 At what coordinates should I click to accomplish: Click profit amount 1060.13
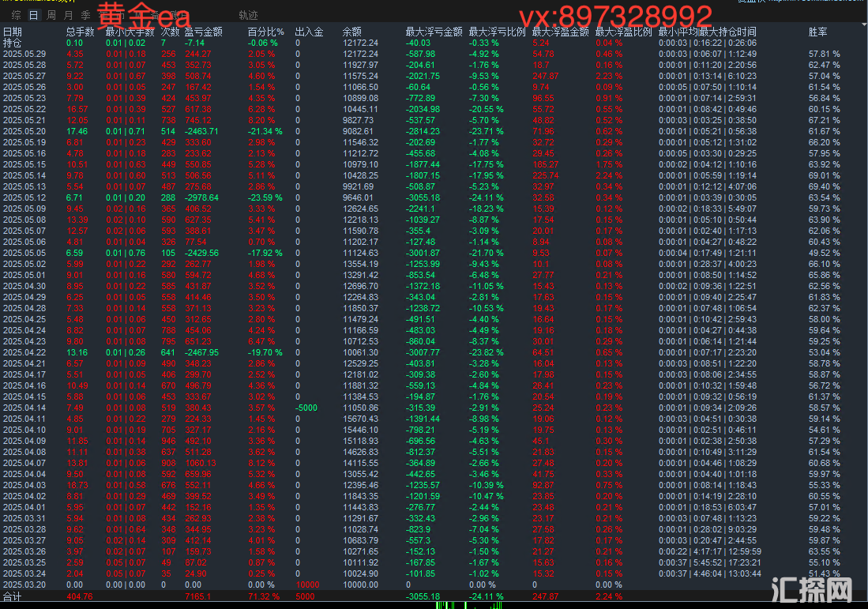pyautogui.click(x=201, y=464)
